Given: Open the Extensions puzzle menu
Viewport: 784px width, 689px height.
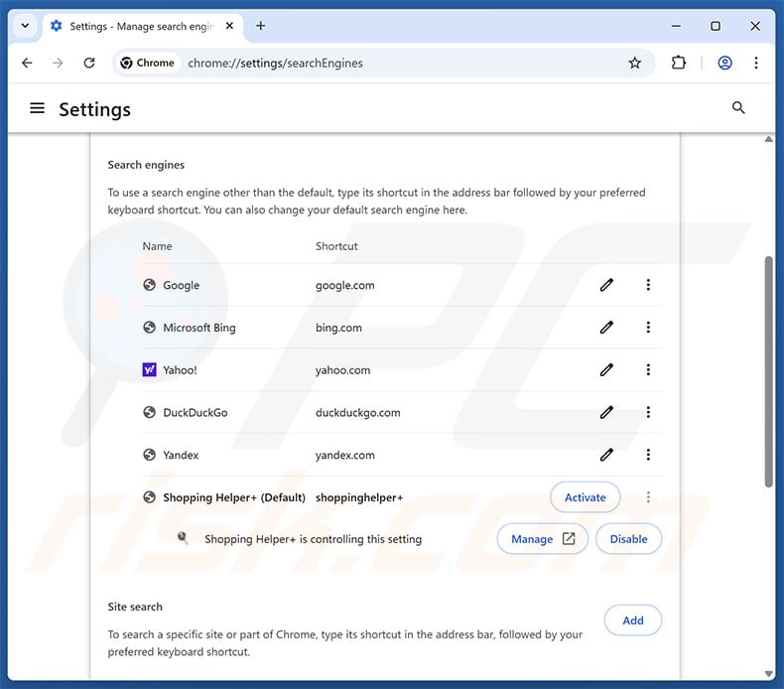Looking at the screenshot, I should coord(679,64).
